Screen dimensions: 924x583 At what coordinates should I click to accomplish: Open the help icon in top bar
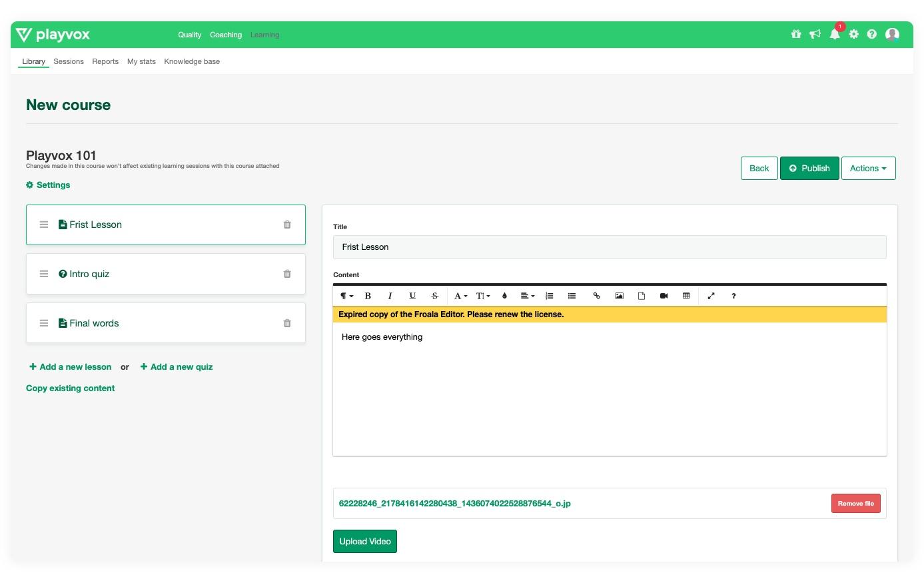click(x=872, y=35)
